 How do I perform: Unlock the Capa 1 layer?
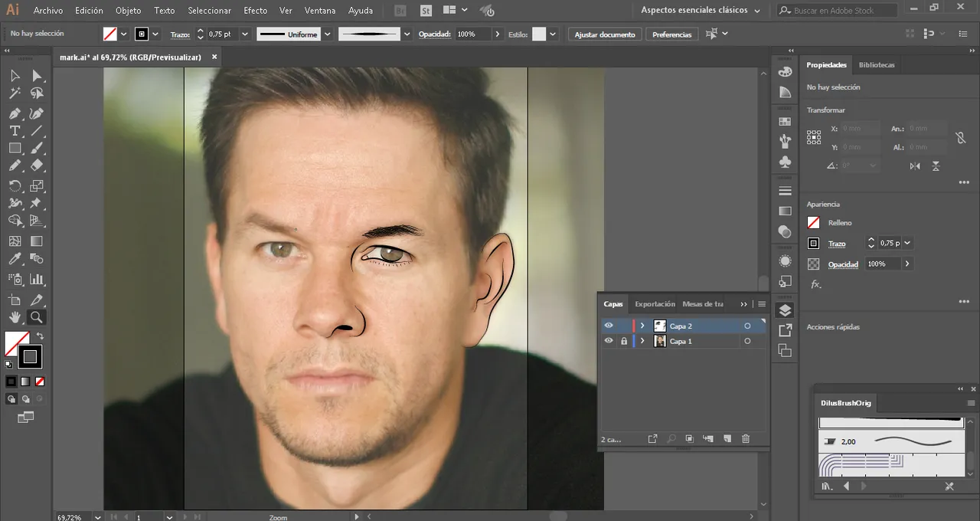(x=624, y=341)
